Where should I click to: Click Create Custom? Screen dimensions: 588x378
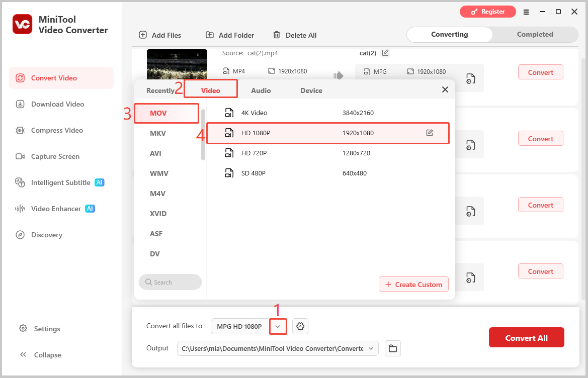pyautogui.click(x=413, y=285)
